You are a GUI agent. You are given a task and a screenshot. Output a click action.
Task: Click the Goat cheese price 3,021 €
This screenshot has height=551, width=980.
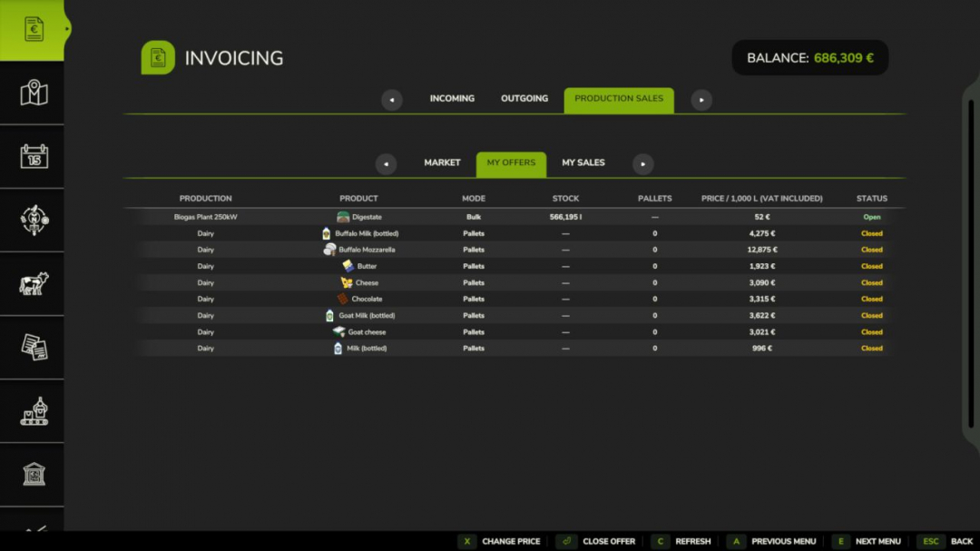(x=762, y=332)
